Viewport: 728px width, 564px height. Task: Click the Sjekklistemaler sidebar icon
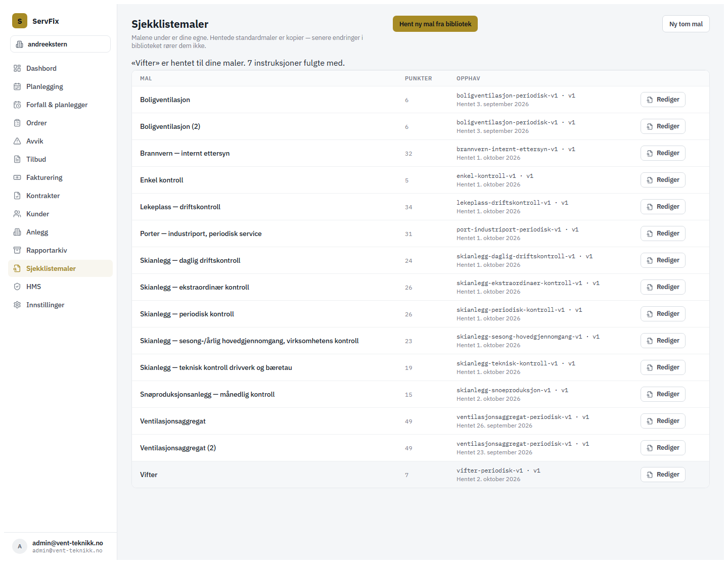tap(17, 268)
